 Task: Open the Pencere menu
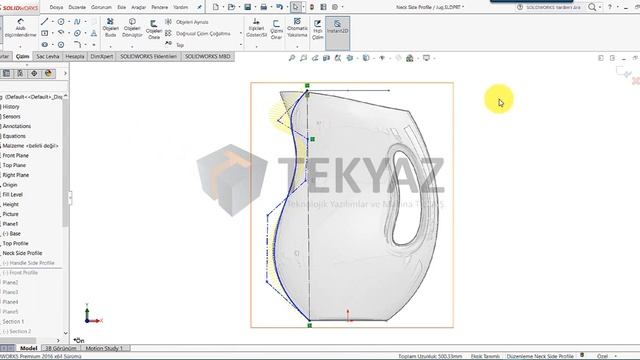pos(159,7)
